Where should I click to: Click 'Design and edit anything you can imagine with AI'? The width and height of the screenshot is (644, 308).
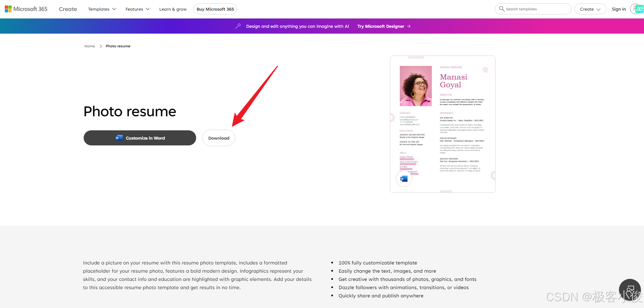(x=298, y=26)
